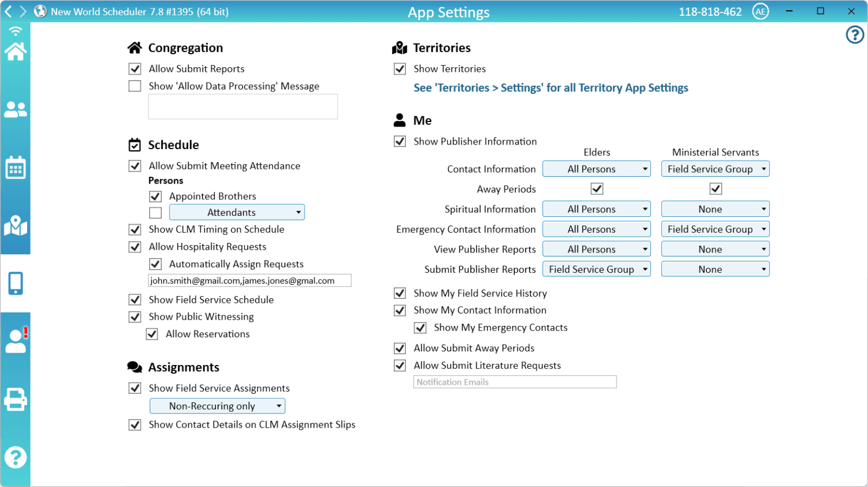Uncheck Allow Submit Reports
Screen dimensions: 868x487
click(x=134, y=68)
